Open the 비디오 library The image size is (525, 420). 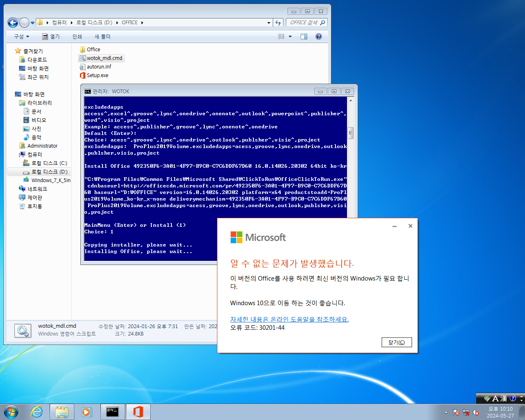click(35, 120)
